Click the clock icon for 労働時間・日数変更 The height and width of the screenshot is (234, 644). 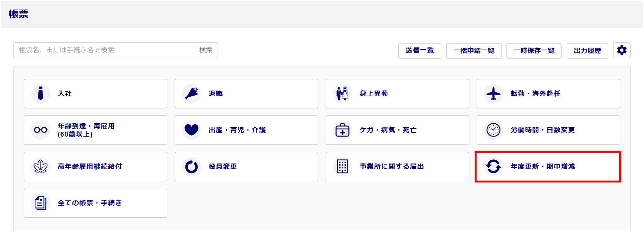tap(493, 130)
